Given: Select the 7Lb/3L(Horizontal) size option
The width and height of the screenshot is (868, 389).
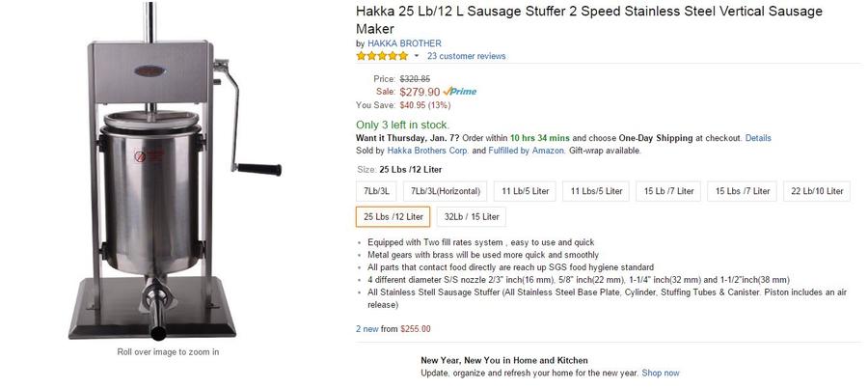Looking at the screenshot, I should pos(444,191).
